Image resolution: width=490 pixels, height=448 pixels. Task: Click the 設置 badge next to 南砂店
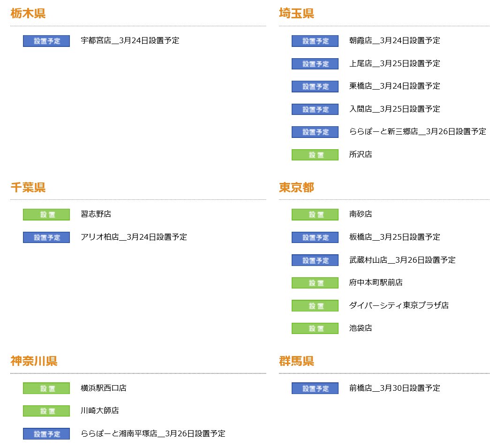coord(315,214)
